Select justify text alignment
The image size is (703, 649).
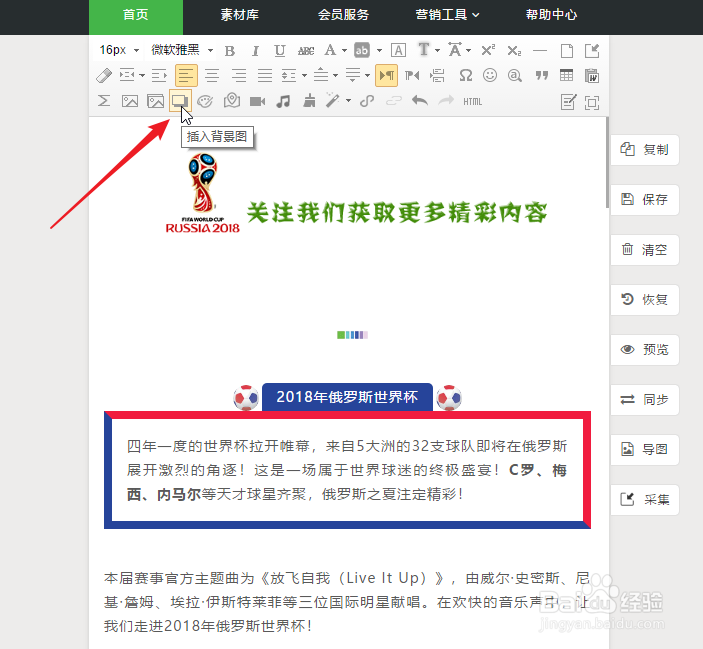tap(265, 76)
